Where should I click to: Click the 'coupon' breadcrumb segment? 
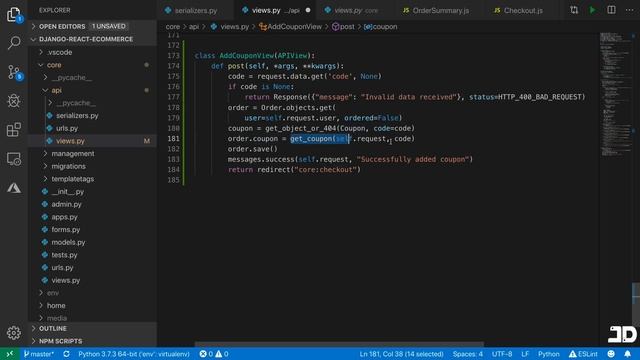coord(380,27)
